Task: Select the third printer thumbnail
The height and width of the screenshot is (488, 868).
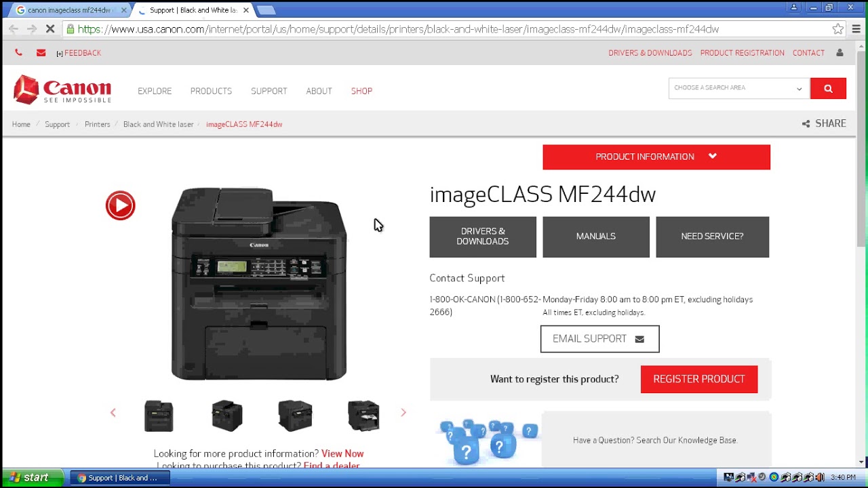Action: (x=295, y=415)
